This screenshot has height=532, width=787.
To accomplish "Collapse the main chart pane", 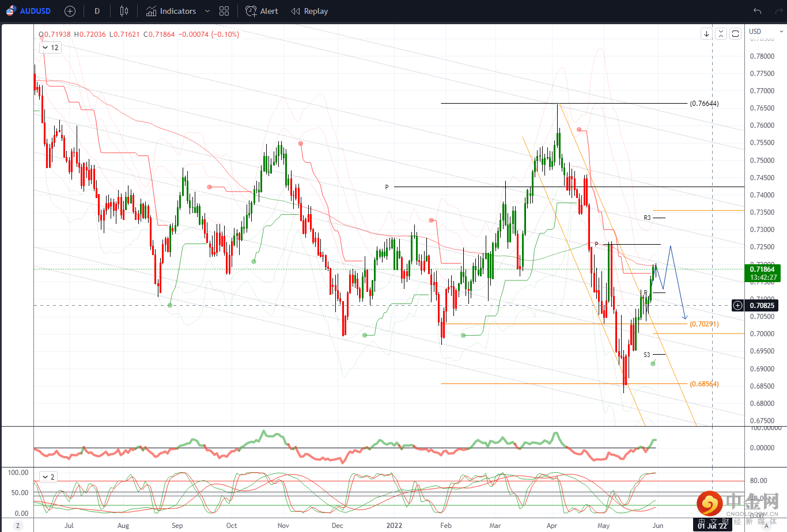I will click(721, 34).
